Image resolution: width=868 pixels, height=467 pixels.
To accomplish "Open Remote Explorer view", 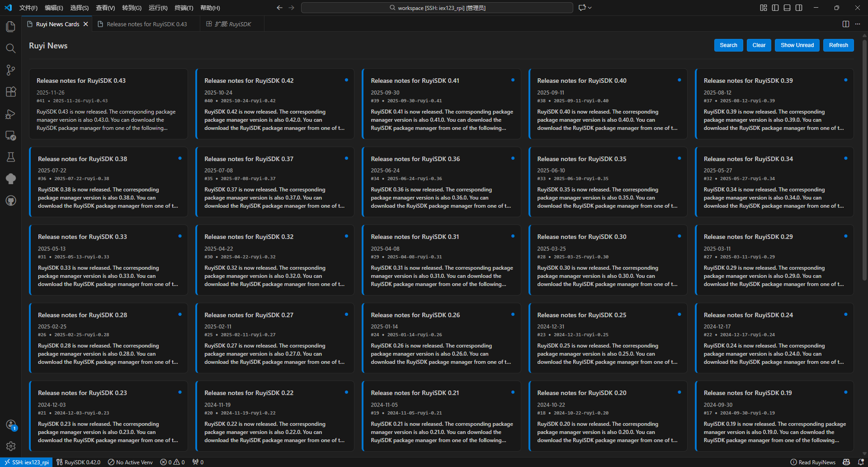I will 11,136.
